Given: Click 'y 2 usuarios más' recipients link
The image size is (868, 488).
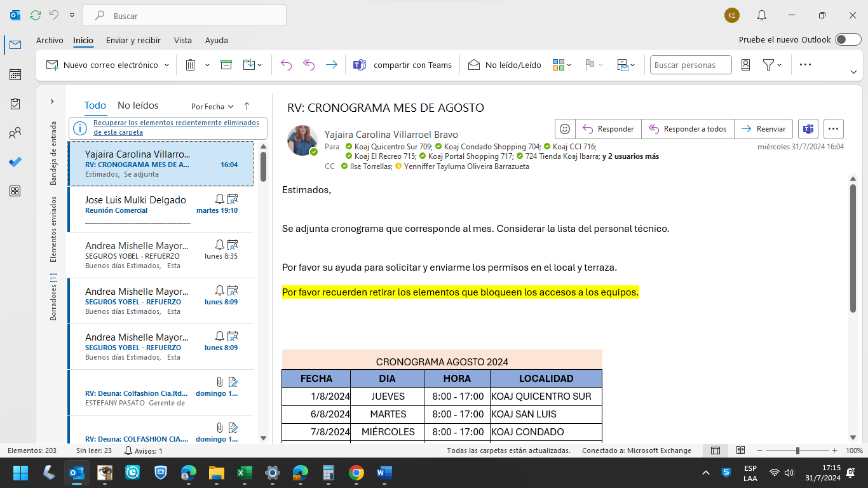Looking at the screenshot, I should click(630, 156).
